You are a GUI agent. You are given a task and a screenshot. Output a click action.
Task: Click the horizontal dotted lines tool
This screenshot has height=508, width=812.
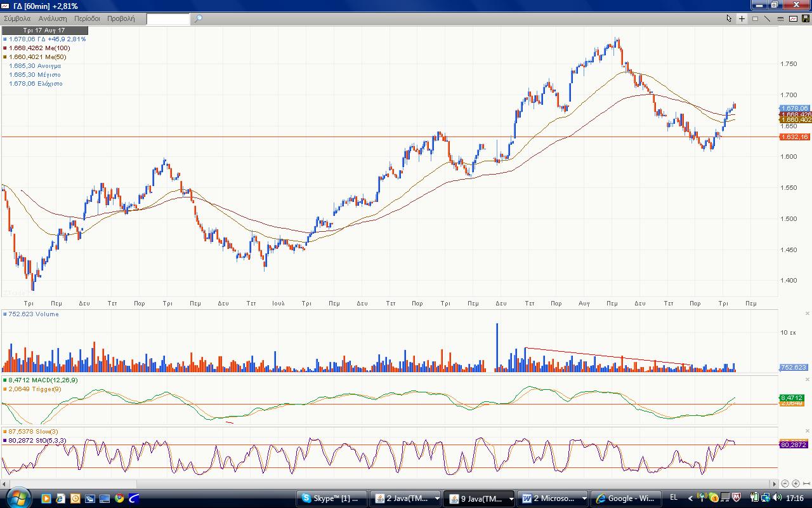pyautogui.click(x=780, y=18)
